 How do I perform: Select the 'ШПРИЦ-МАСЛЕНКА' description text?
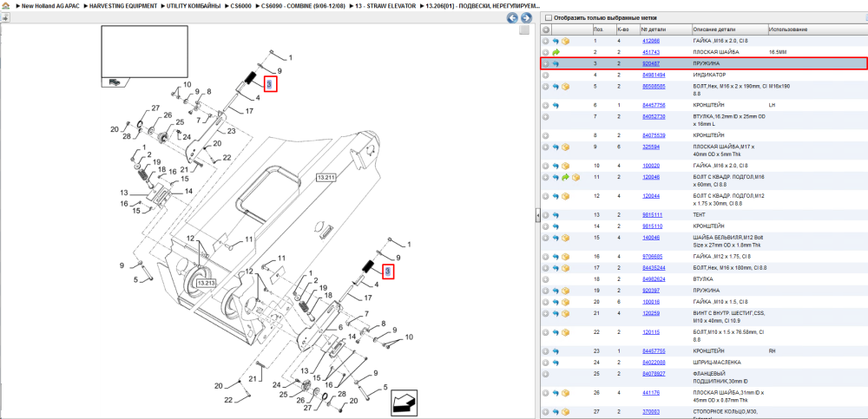pyautogui.click(x=715, y=363)
